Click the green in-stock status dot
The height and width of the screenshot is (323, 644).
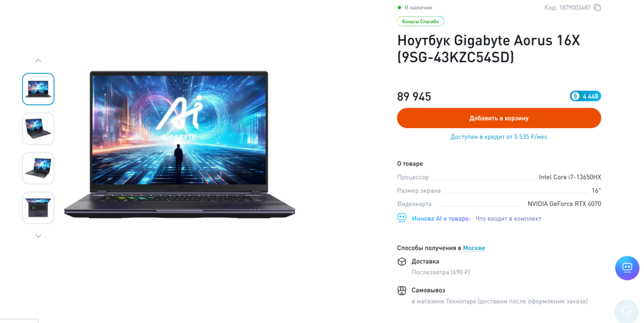pos(399,8)
